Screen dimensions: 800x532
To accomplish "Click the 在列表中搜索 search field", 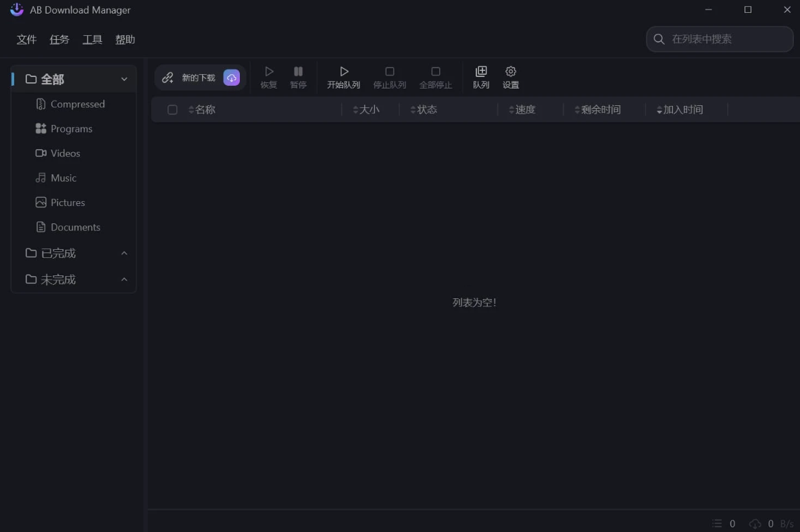I will click(x=718, y=39).
